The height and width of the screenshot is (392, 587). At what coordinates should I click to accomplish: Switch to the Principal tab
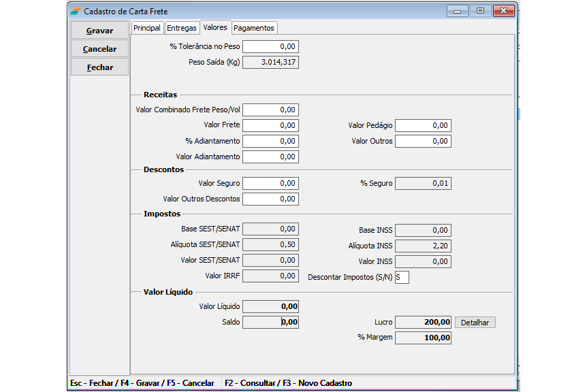[147, 28]
